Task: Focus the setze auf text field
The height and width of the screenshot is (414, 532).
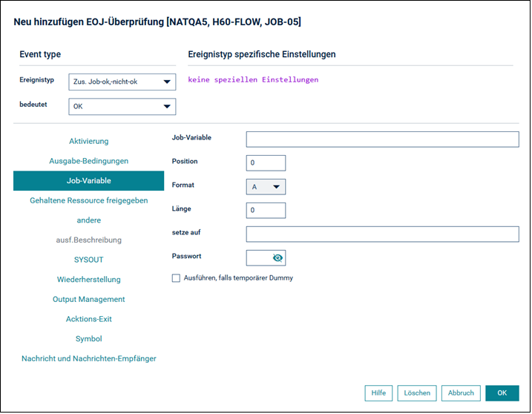Action: [x=382, y=234]
